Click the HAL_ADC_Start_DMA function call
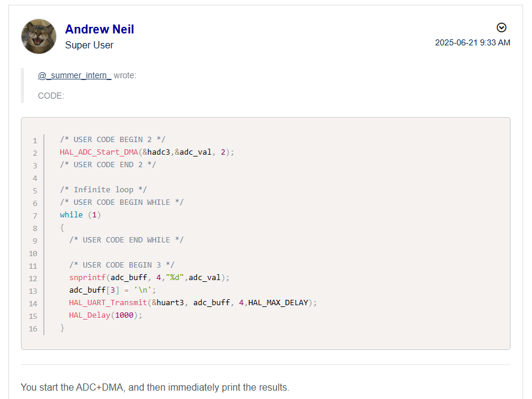The height and width of the screenshot is (399, 532). (99, 152)
